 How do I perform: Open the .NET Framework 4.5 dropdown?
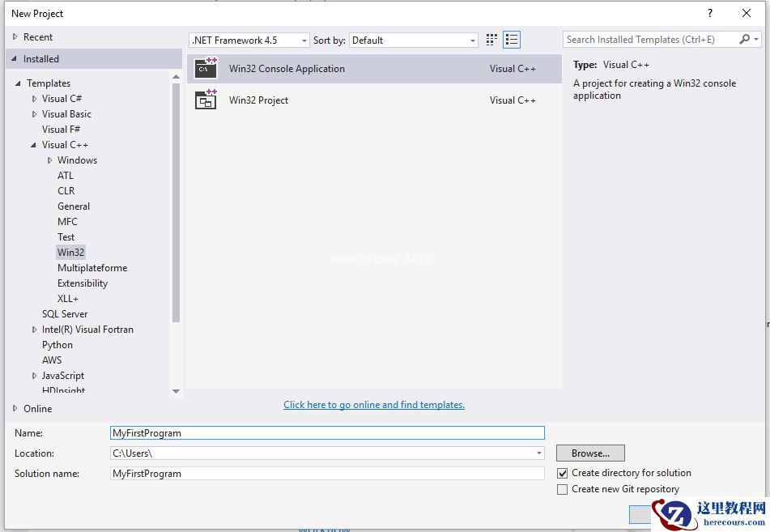(249, 40)
